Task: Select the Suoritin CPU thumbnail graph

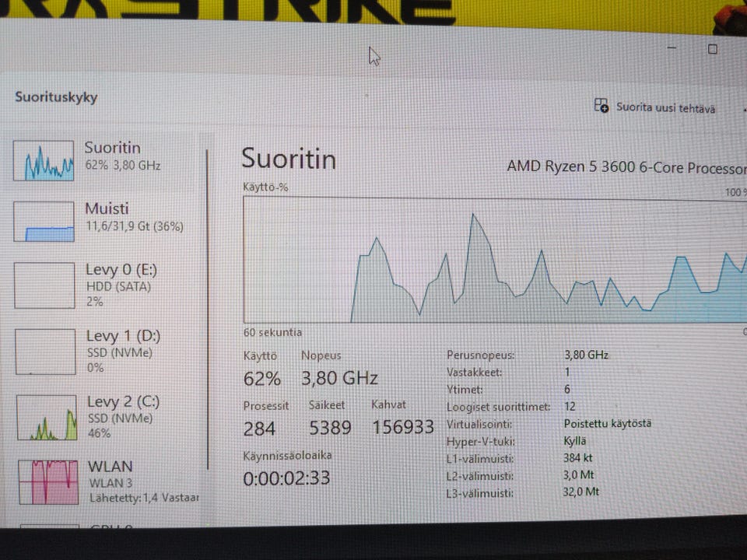Action: (x=44, y=160)
